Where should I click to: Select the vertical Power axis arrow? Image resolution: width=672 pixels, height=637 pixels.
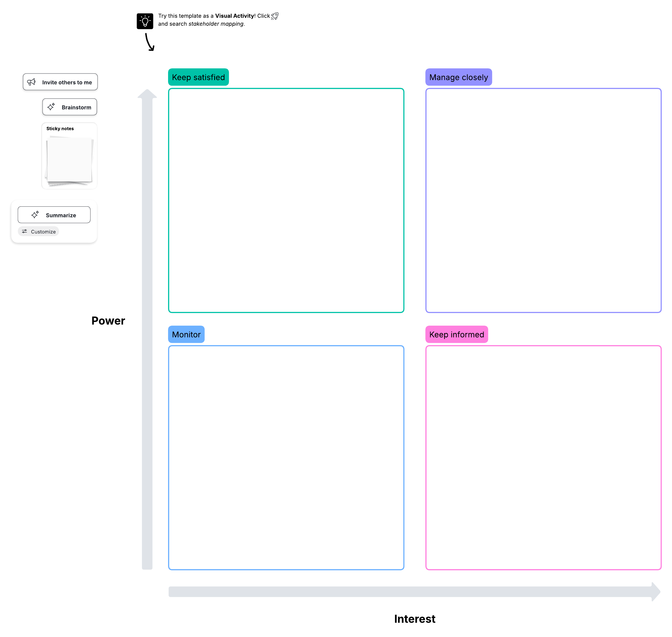click(x=147, y=329)
